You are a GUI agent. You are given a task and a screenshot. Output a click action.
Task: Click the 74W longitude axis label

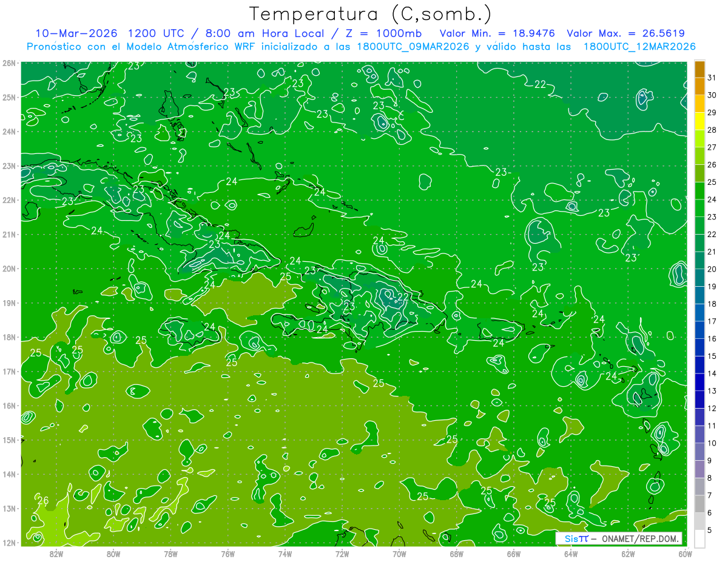tap(285, 554)
